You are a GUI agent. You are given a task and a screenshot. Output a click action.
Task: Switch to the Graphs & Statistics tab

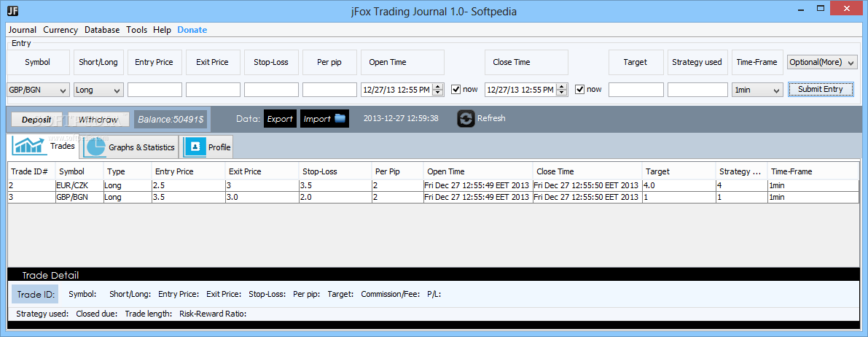click(x=130, y=147)
